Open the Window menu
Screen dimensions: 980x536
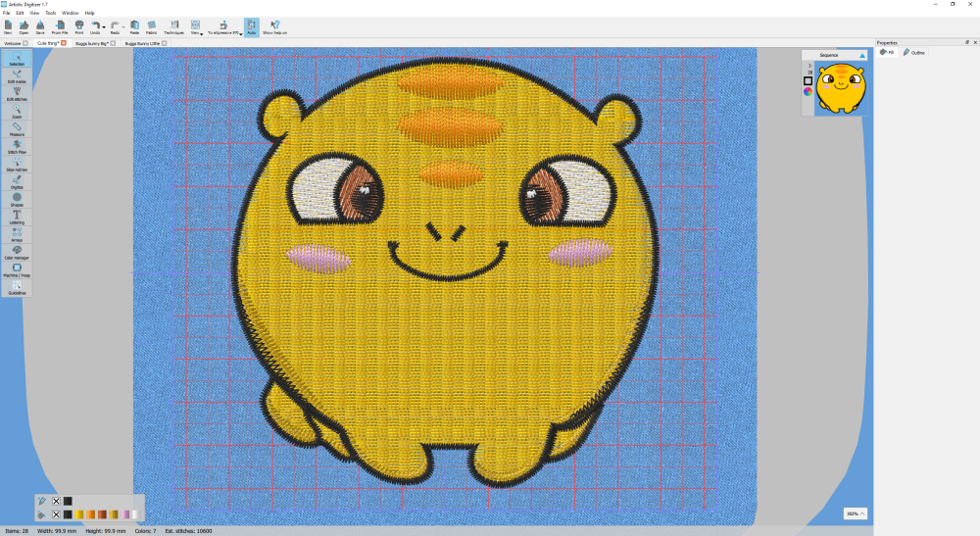(x=70, y=13)
